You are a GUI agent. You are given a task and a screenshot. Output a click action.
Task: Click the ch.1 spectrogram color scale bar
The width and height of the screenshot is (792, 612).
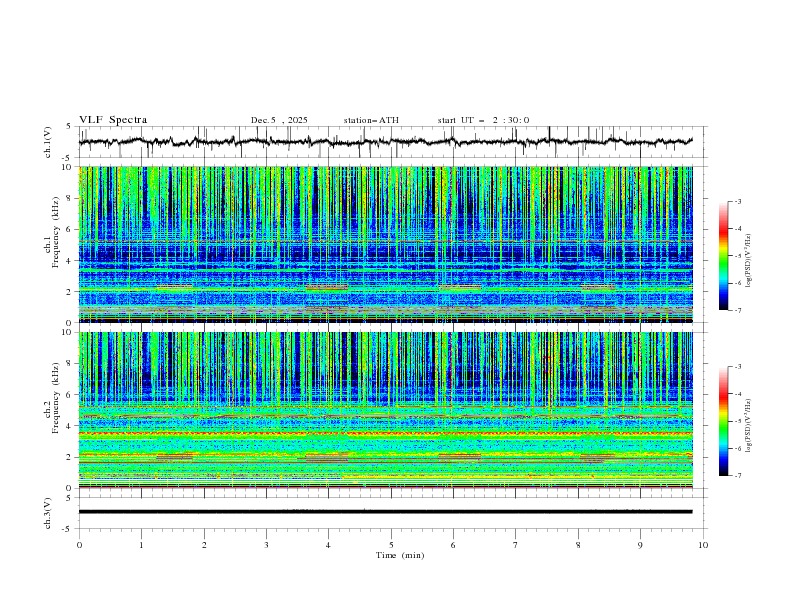click(x=723, y=255)
